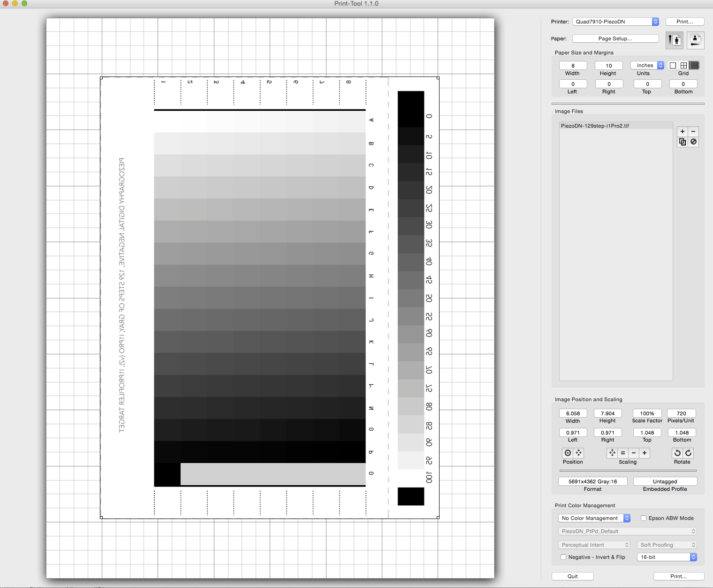This screenshot has height=588, width=713.
Task: Open the 16-bit depth dropdown
Action: (x=667, y=557)
